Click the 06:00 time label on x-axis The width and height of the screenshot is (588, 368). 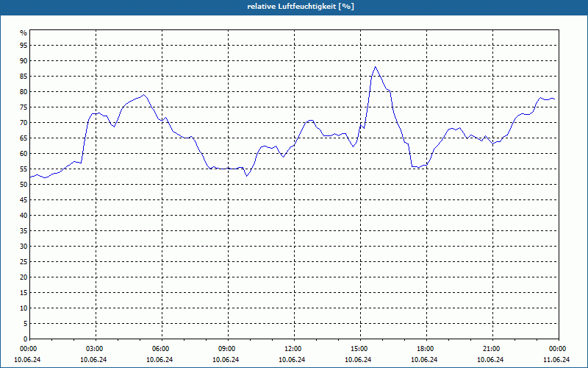[162, 349]
